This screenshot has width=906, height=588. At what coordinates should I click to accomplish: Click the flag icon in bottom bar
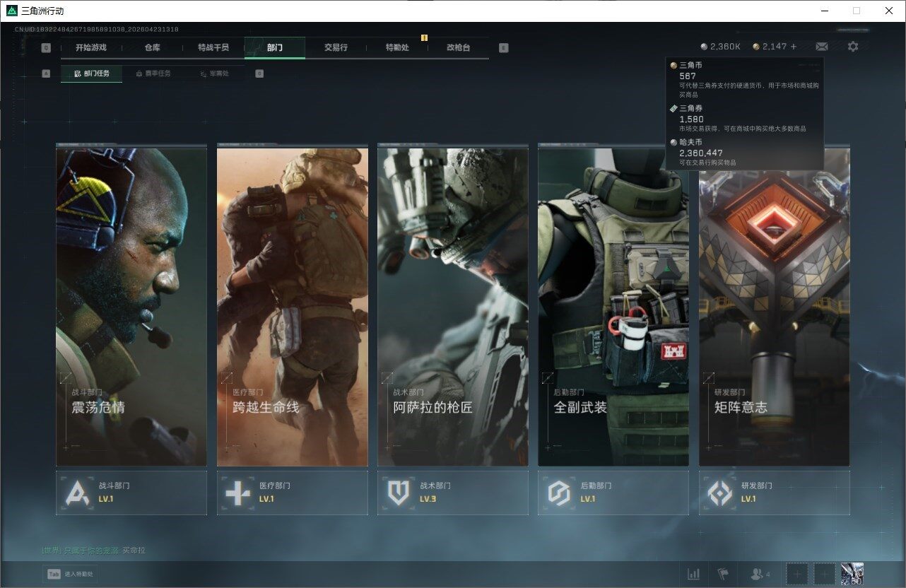point(722,574)
